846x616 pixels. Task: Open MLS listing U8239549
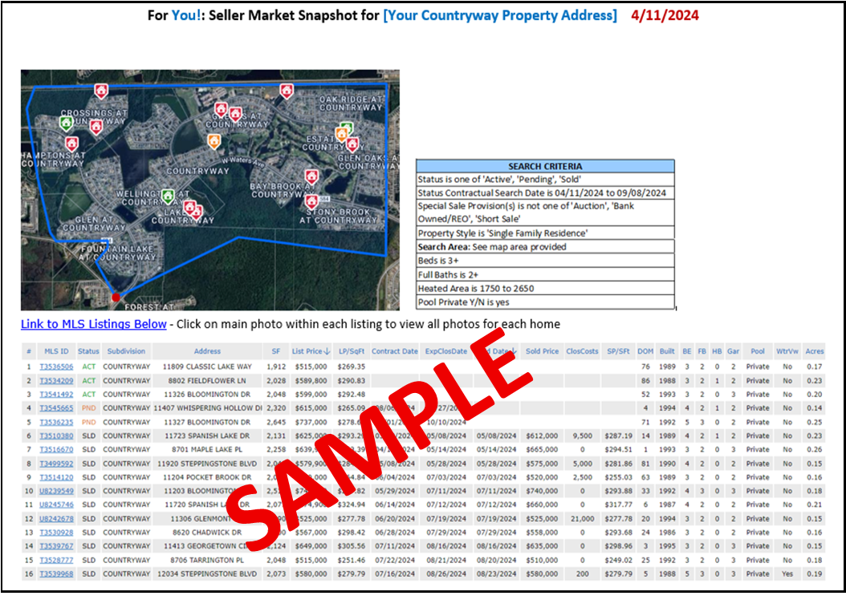point(56,491)
